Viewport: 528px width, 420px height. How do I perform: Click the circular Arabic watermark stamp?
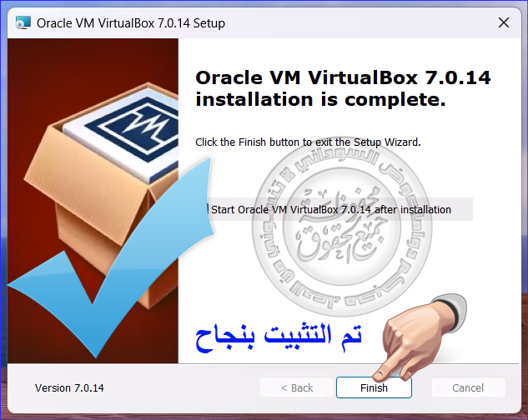pos(342,226)
